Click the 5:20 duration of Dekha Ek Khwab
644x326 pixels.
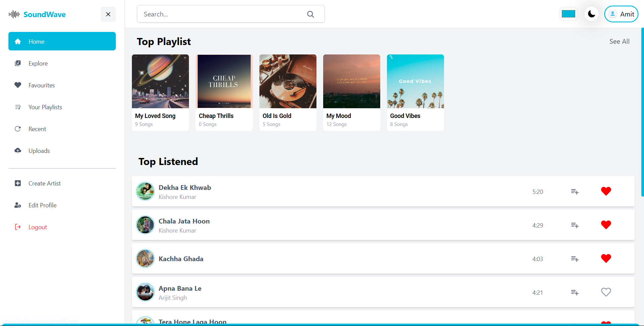pyautogui.click(x=538, y=192)
